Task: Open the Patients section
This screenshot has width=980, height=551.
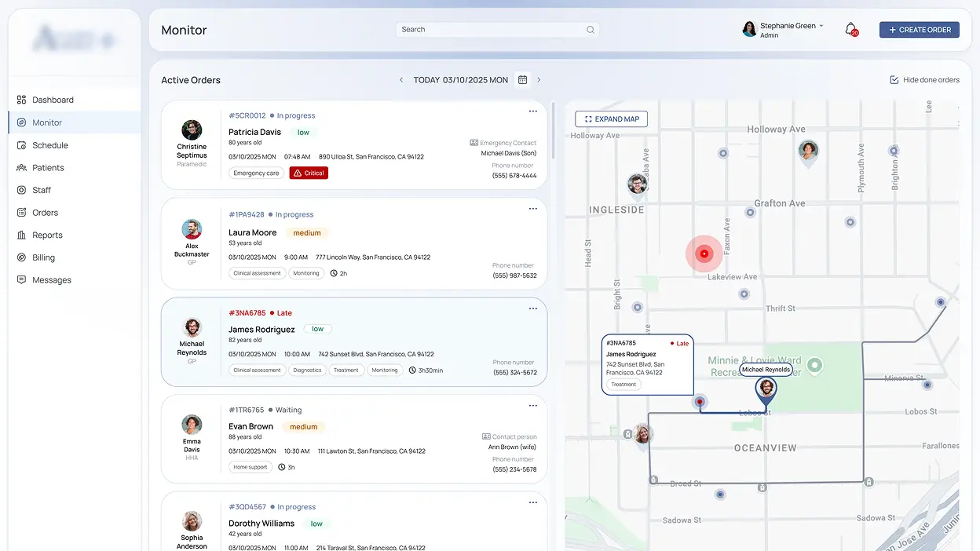Action: coord(48,168)
